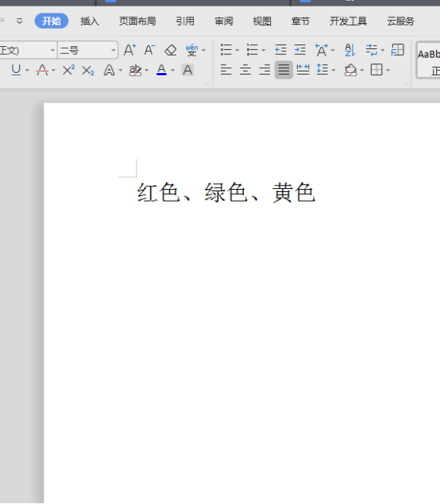Open the 章节 tab
440x504 pixels.
(x=300, y=21)
